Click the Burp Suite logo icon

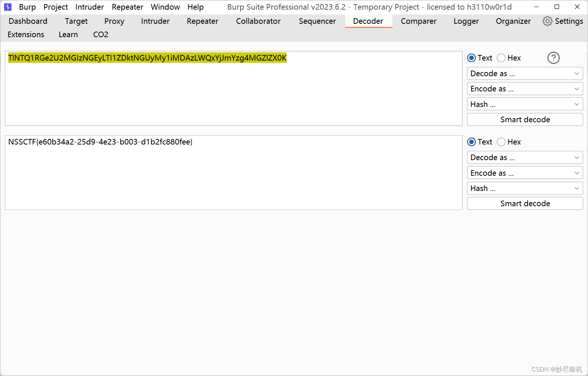click(8, 7)
